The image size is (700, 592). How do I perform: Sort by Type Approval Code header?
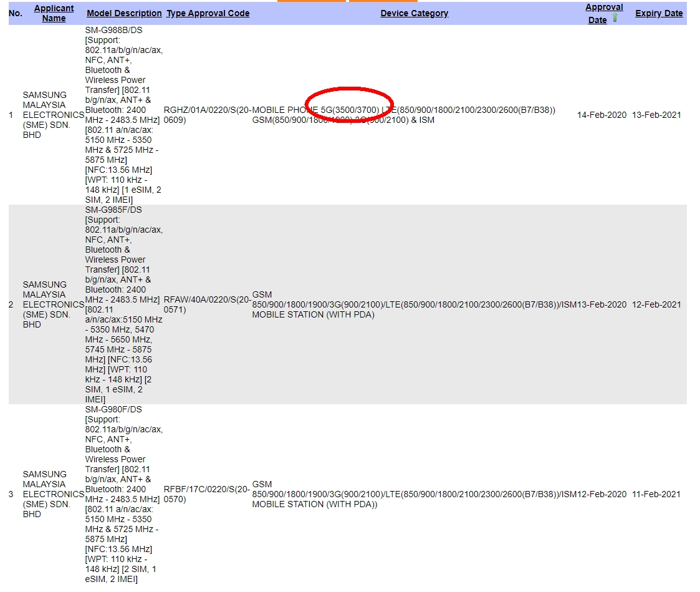(208, 13)
